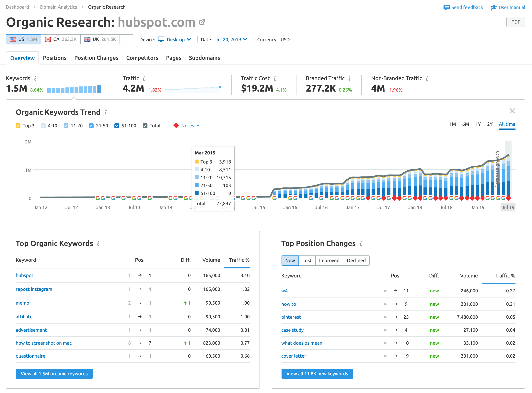
Task: Select the Declined tab in position changes
Action: tap(356, 261)
